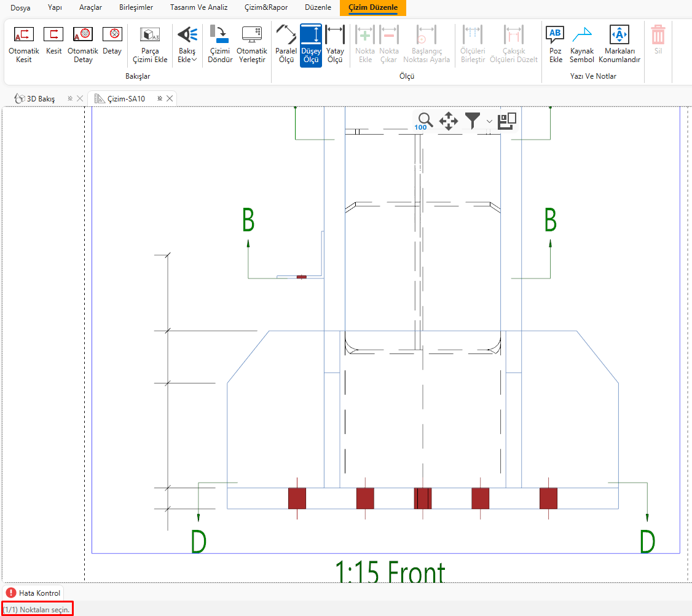Open the filter dropdown arrow in canvas
This screenshot has height=616, width=692.
point(489,121)
